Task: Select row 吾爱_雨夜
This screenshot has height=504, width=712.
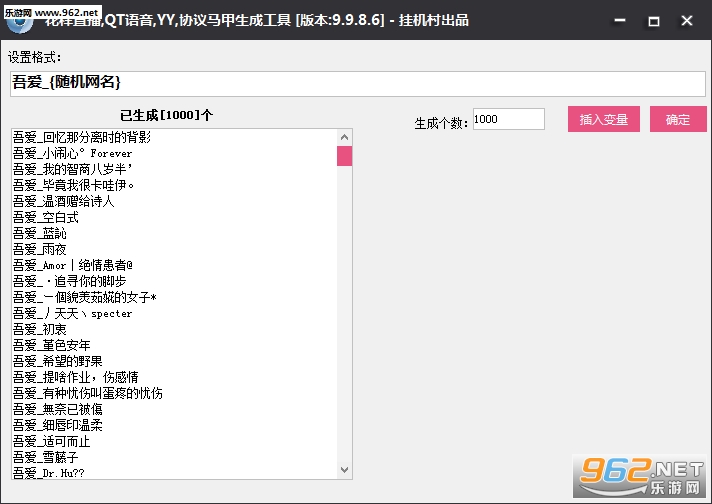Action: click(x=174, y=249)
